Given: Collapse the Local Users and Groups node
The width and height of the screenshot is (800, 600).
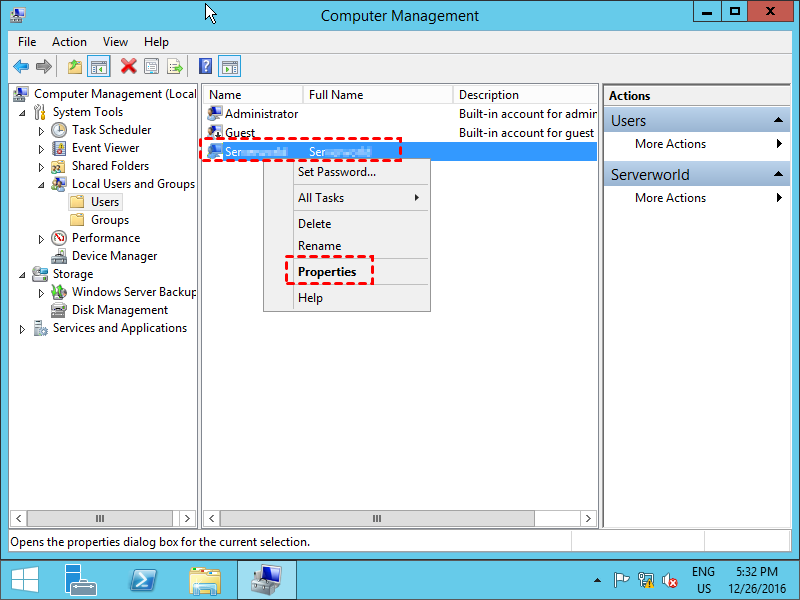Looking at the screenshot, I should point(41,185).
